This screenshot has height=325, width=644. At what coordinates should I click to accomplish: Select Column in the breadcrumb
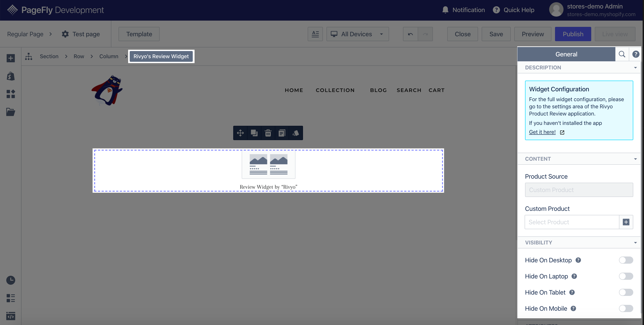109,56
